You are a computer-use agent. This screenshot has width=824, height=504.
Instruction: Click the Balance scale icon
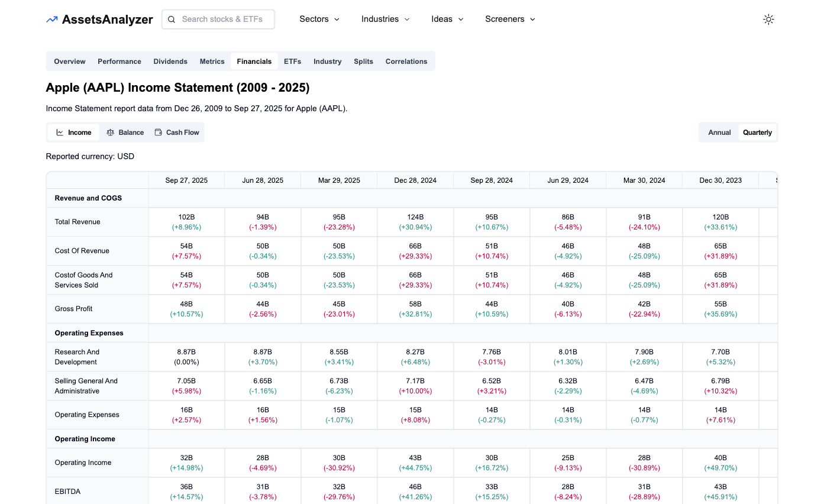point(110,133)
